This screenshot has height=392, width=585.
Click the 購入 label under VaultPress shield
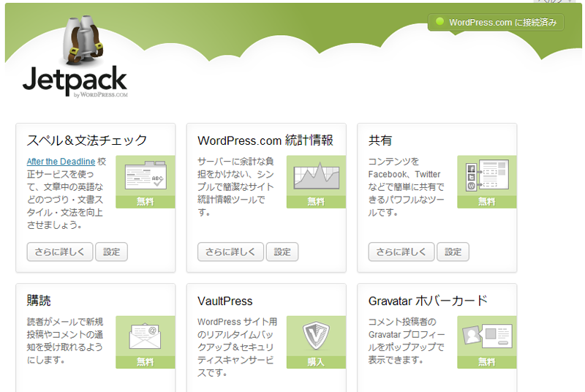pyautogui.click(x=316, y=362)
